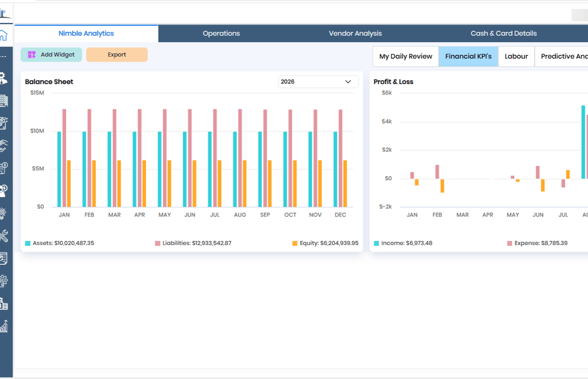Toggle the Income legend swatch
The width and height of the screenshot is (588, 379).
pos(376,243)
